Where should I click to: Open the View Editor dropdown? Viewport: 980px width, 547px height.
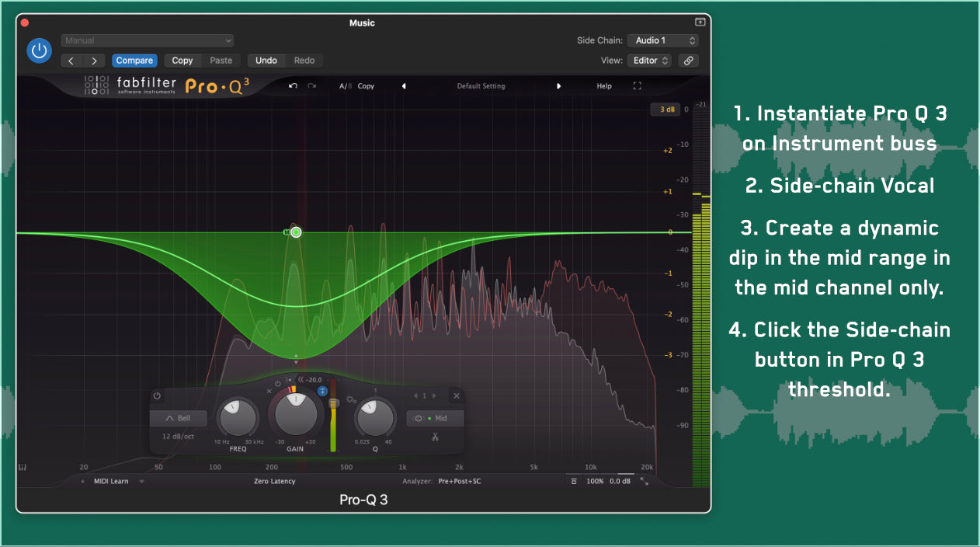click(650, 61)
